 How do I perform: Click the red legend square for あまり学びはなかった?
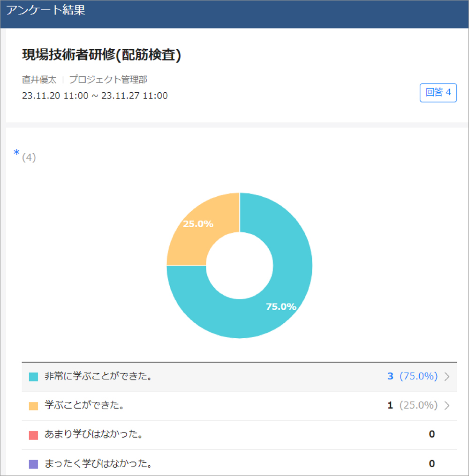[x=33, y=435]
